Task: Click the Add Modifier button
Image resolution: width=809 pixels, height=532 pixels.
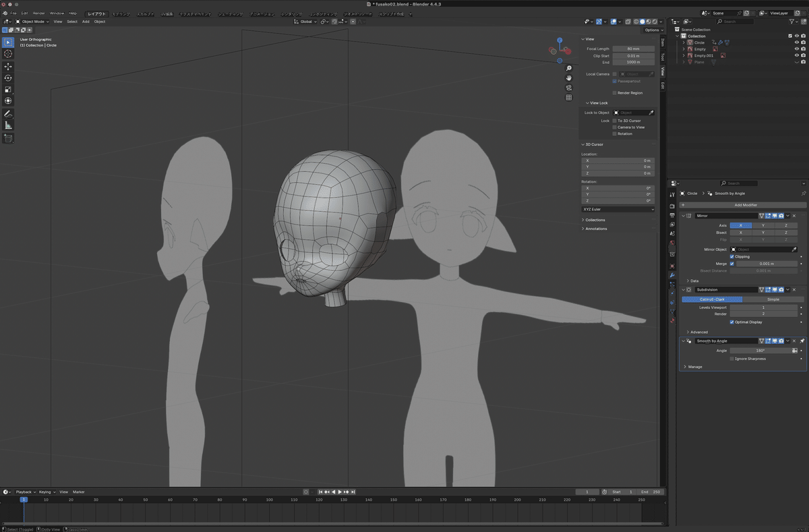Action: 745,205
